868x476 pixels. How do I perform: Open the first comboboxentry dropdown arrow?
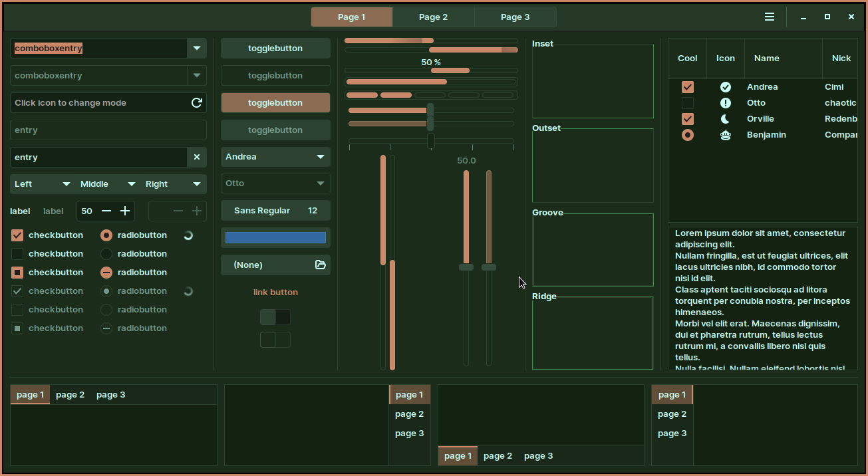click(x=197, y=48)
